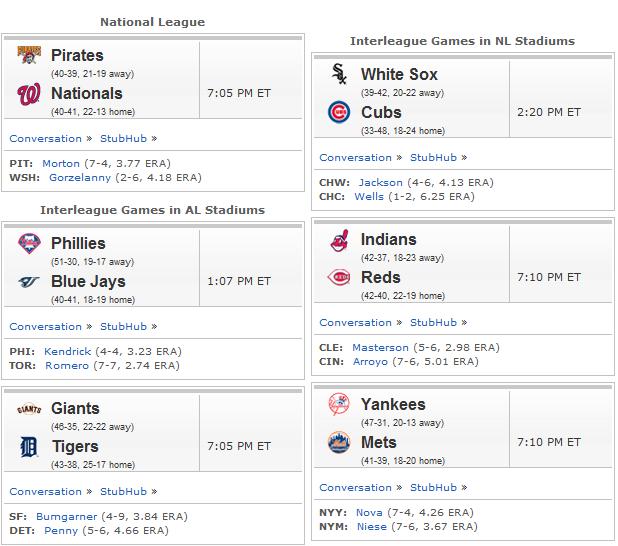Click the Cubs team logo
The height and width of the screenshot is (546, 618).
(339, 112)
